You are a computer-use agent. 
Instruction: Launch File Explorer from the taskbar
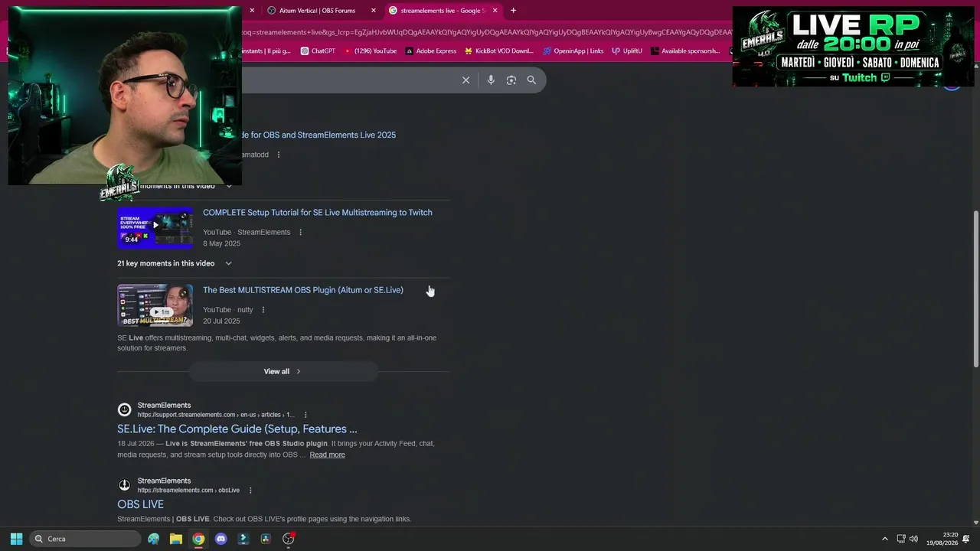[x=176, y=539]
